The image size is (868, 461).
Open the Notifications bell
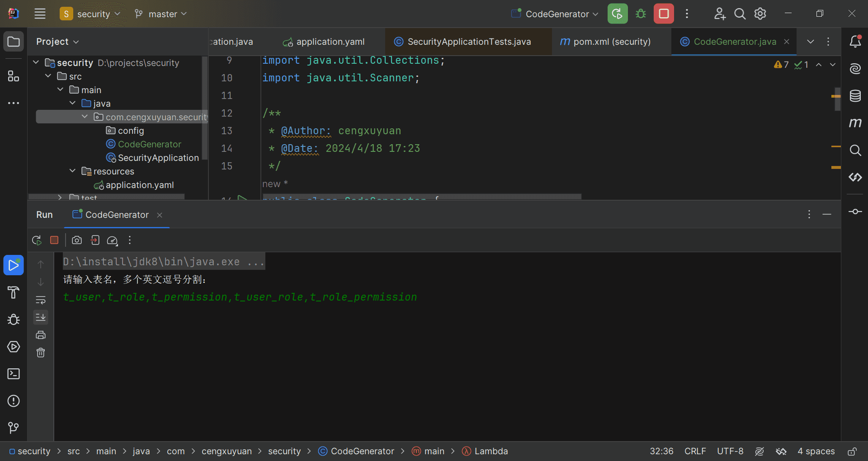[x=855, y=42]
